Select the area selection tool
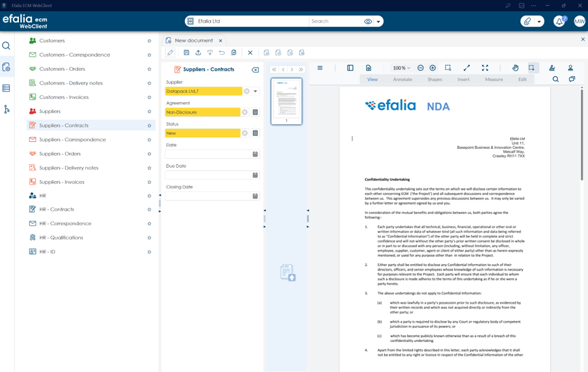Viewport: 588px width, 372px height. [531, 68]
